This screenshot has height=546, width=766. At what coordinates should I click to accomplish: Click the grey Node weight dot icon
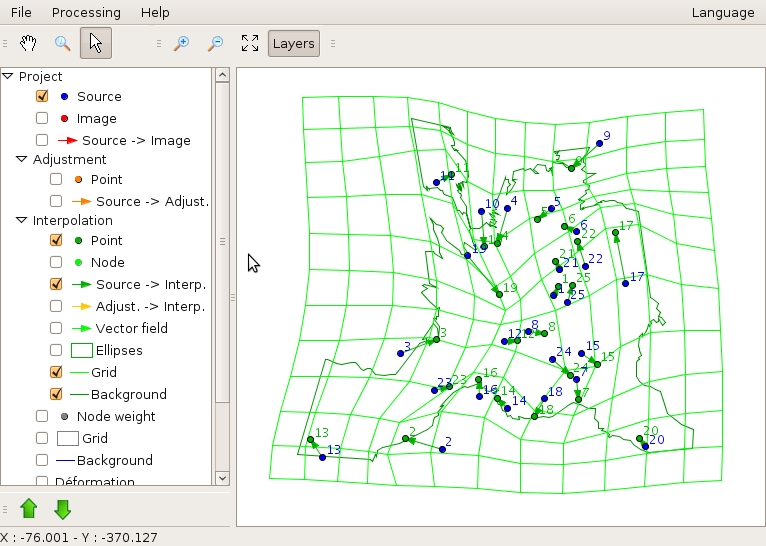point(64,416)
